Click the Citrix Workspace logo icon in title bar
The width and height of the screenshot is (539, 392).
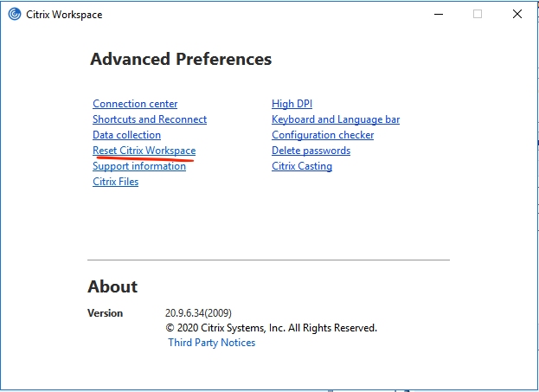[x=15, y=15]
